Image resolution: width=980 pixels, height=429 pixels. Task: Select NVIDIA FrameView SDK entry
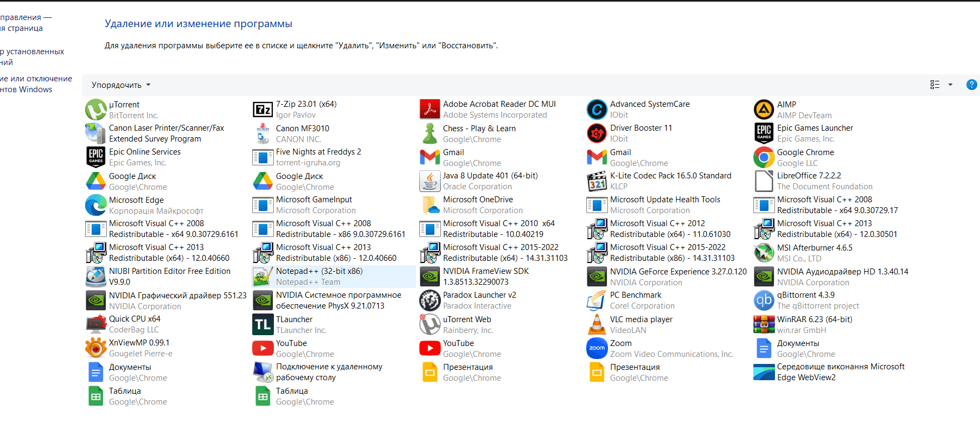click(499, 277)
